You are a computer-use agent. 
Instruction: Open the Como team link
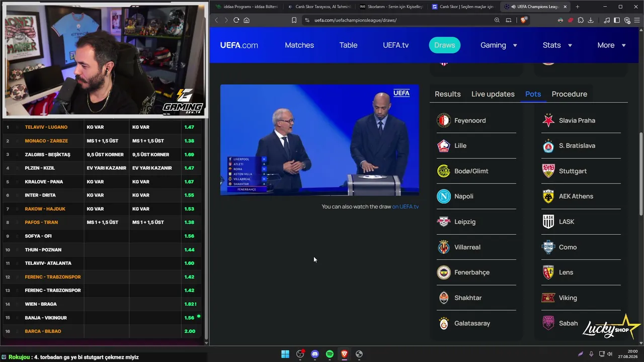coord(568,247)
